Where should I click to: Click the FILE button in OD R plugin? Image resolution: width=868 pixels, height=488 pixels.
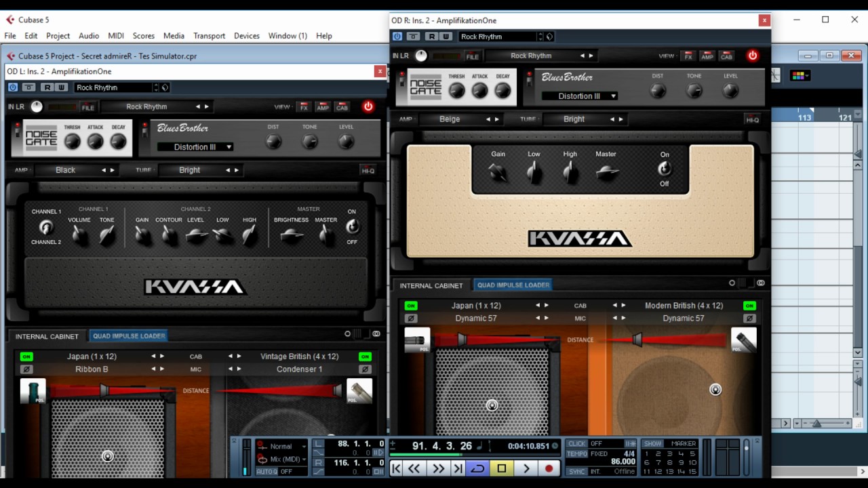(472, 56)
